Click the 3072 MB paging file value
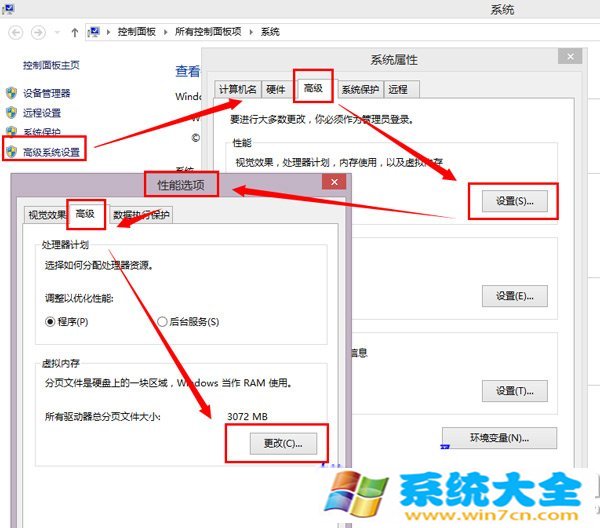600x528 pixels. click(247, 417)
